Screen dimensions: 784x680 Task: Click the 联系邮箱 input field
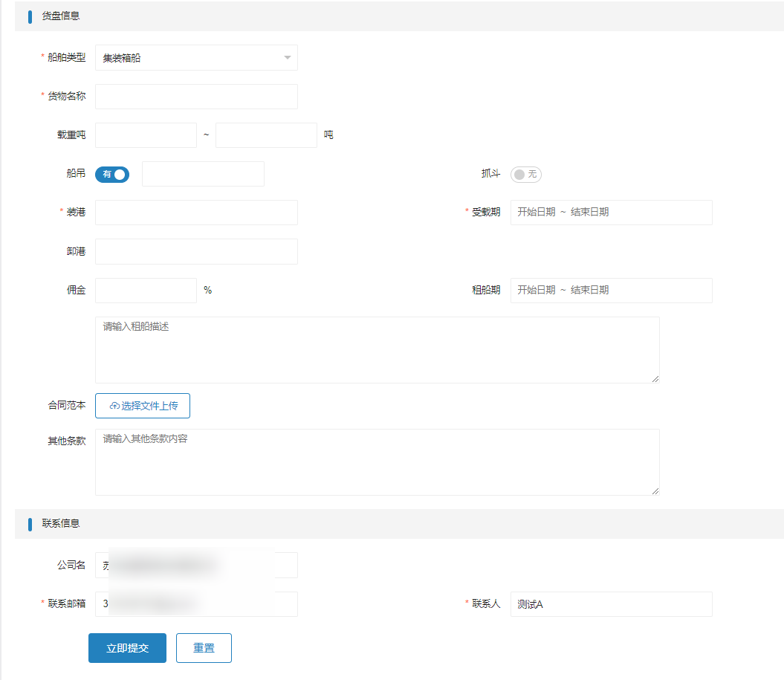(x=196, y=604)
